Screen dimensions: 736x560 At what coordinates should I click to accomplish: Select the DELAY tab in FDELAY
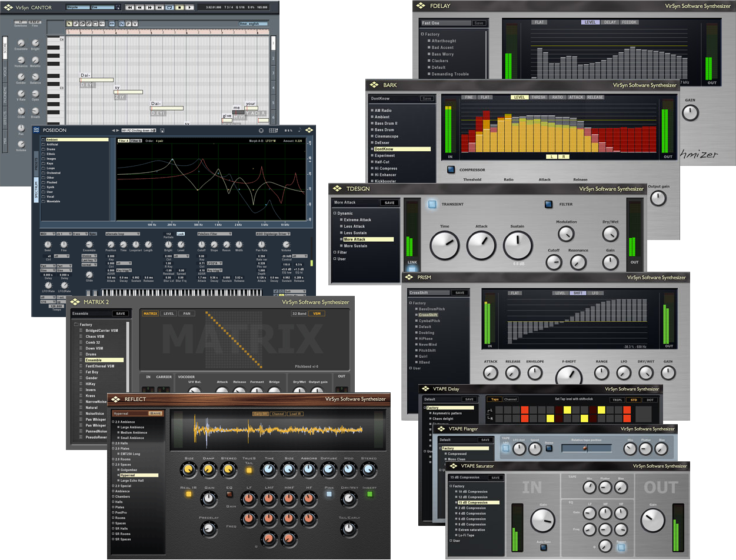click(610, 22)
